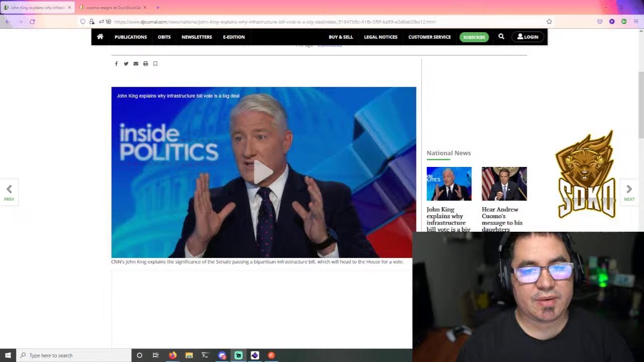644x362 pixels.
Task: Click the Windows taskbar search box
Action: point(73,355)
